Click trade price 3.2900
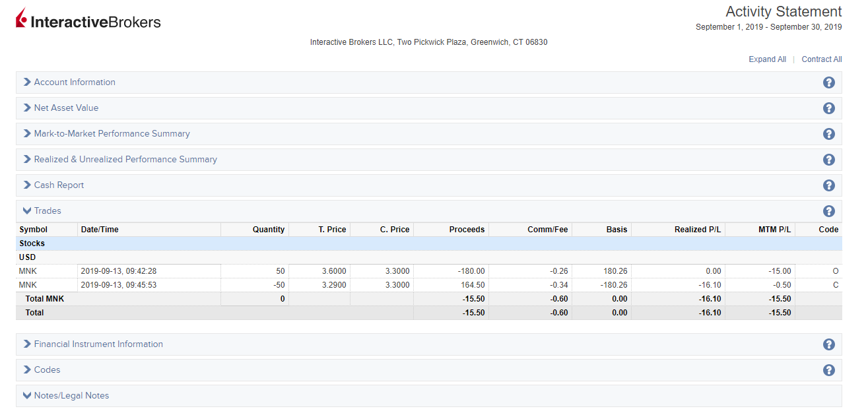Image resolution: width=868 pixels, height=417 pixels. [334, 285]
